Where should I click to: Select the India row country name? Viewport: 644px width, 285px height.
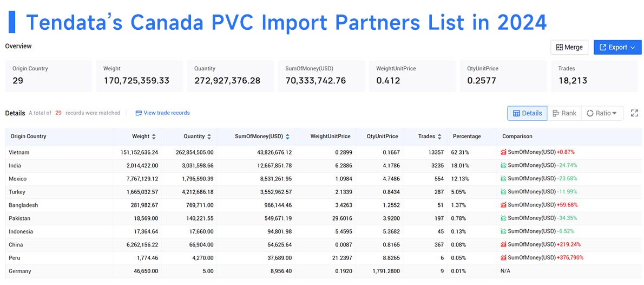tap(15, 165)
